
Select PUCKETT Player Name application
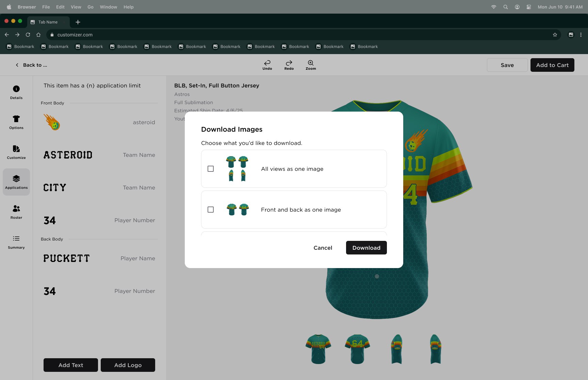click(x=99, y=258)
